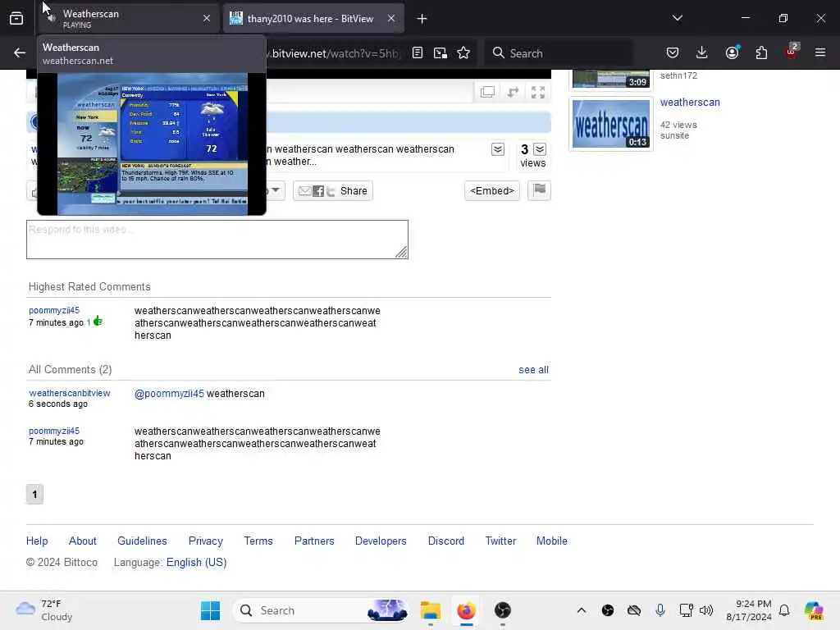Show hidden system tray icons

pyautogui.click(x=582, y=610)
